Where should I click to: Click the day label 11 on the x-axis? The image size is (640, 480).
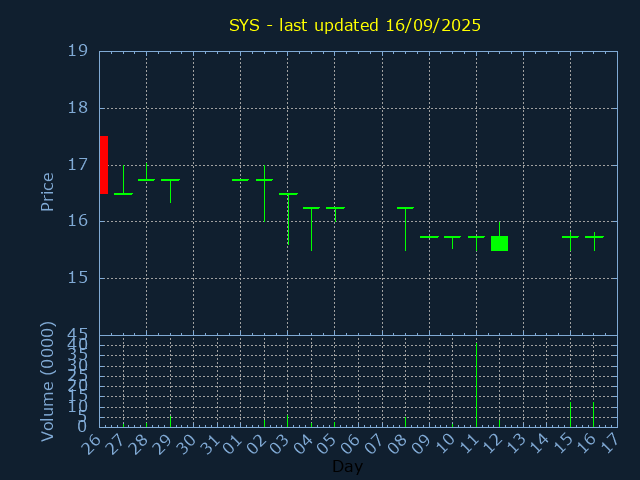(x=468, y=444)
